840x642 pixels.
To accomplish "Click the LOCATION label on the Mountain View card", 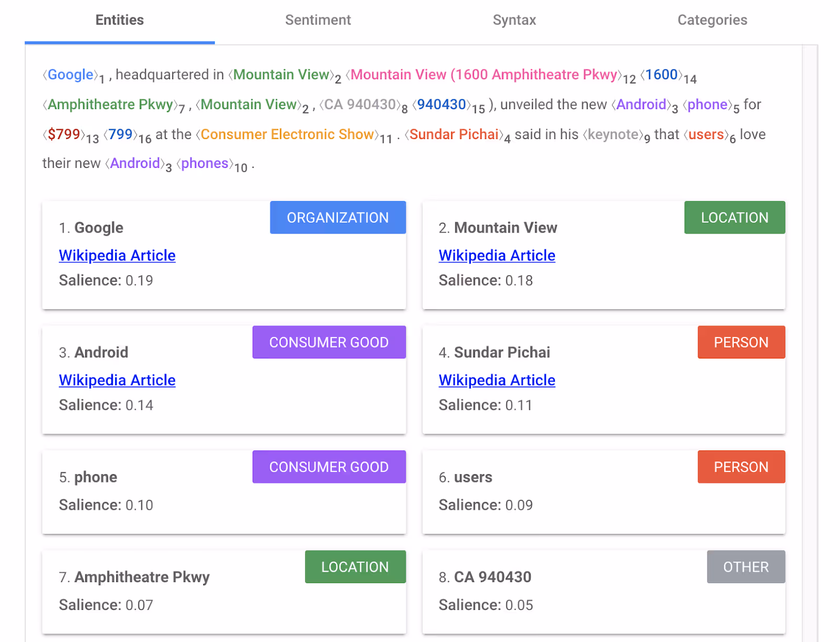I will point(734,217).
